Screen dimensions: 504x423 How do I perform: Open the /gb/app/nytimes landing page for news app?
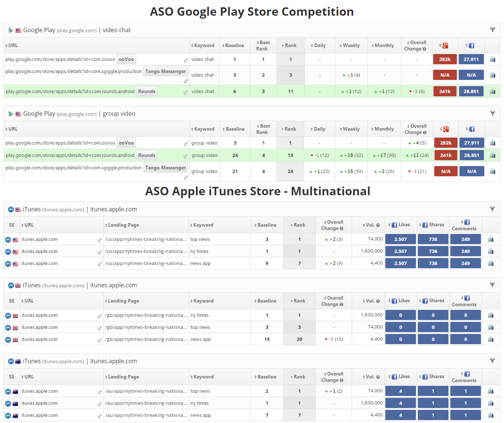(x=146, y=339)
